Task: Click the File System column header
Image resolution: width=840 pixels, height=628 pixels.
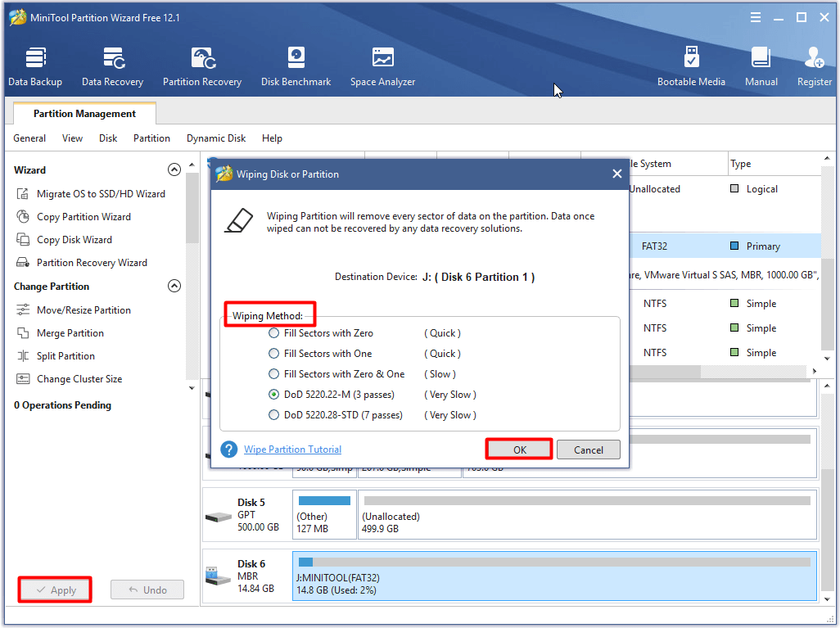Action: click(680, 164)
